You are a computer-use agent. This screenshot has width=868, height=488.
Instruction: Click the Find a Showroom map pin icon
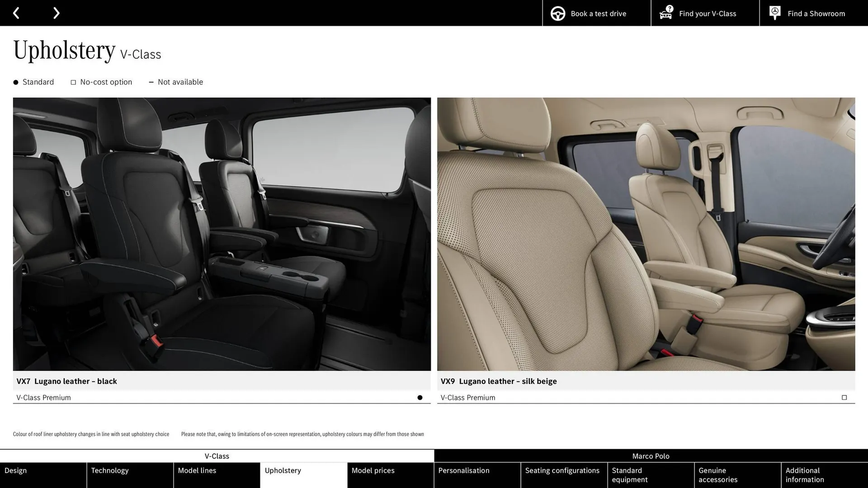pyautogui.click(x=774, y=13)
